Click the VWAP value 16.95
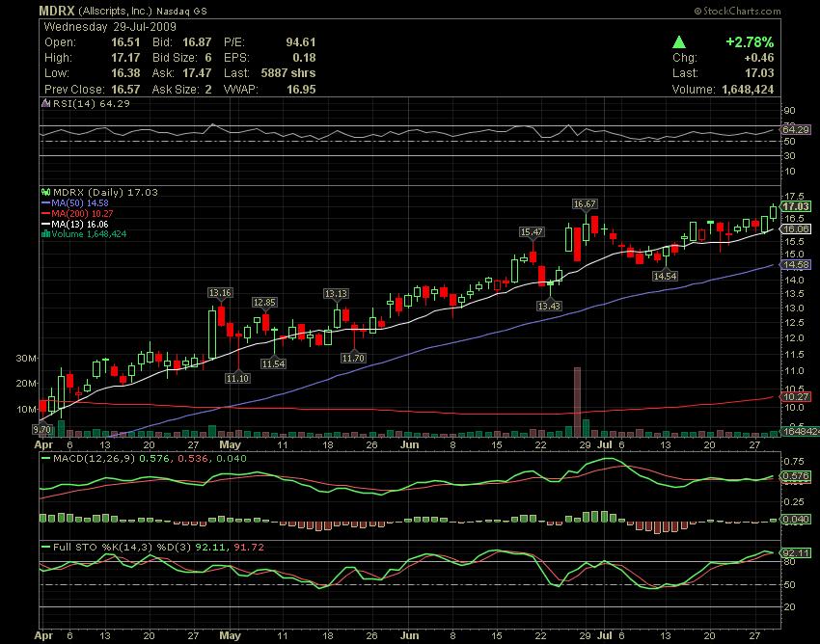Viewport: 820px width, 644px height. coord(301,90)
